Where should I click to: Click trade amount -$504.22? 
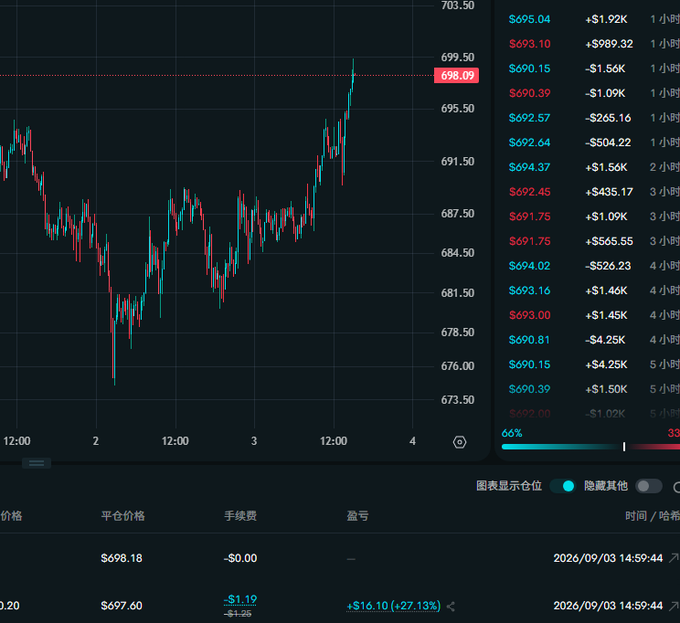[608, 143]
